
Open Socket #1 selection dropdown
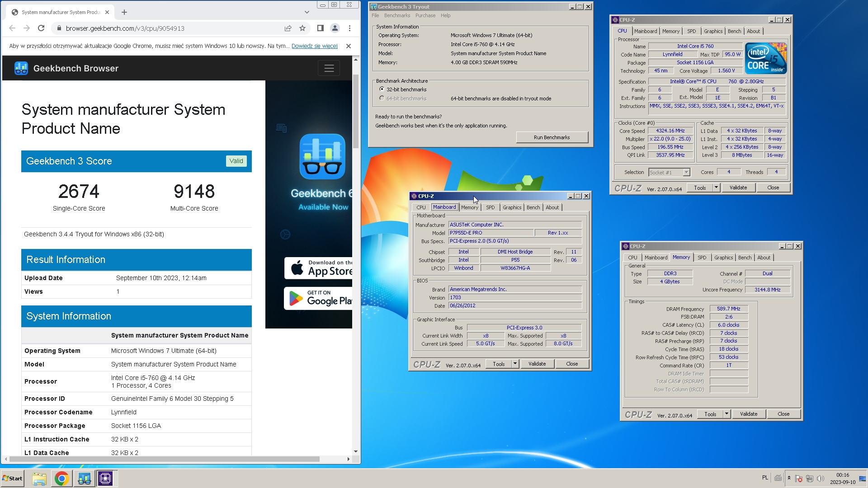click(x=670, y=172)
